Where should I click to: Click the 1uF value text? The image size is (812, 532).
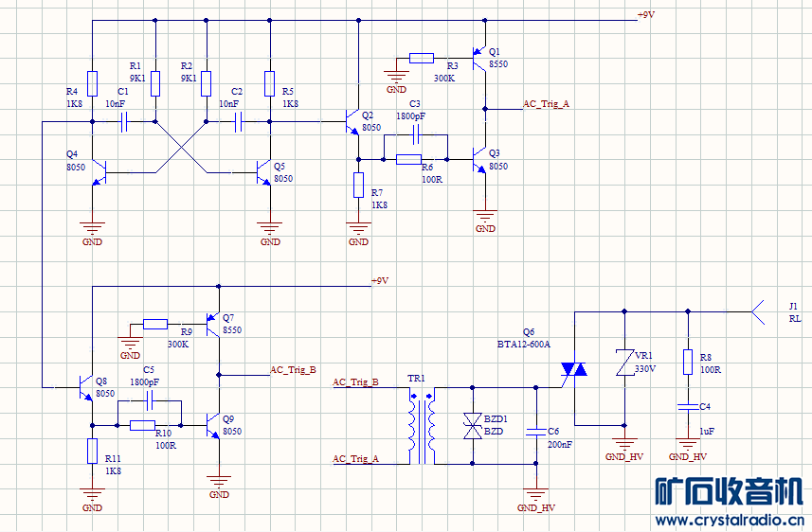pyautogui.click(x=707, y=431)
